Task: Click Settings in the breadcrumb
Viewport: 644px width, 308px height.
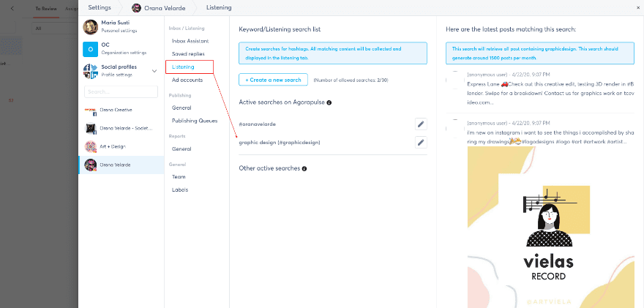Action: [x=98, y=7]
